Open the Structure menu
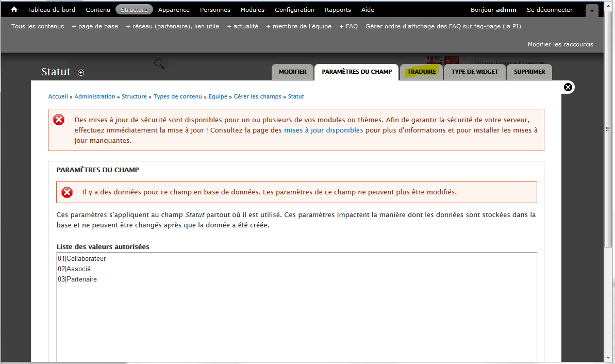The height and width of the screenshot is (364, 615). tap(134, 10)
